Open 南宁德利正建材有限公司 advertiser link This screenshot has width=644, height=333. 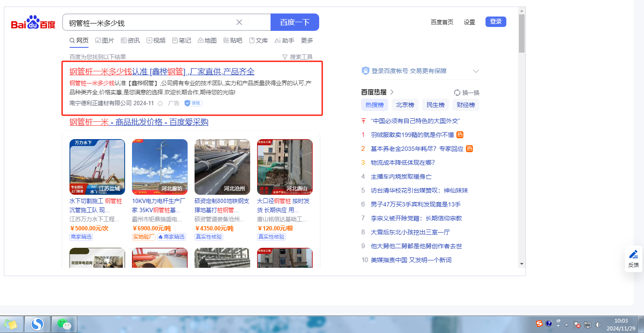tap(100, 103)
